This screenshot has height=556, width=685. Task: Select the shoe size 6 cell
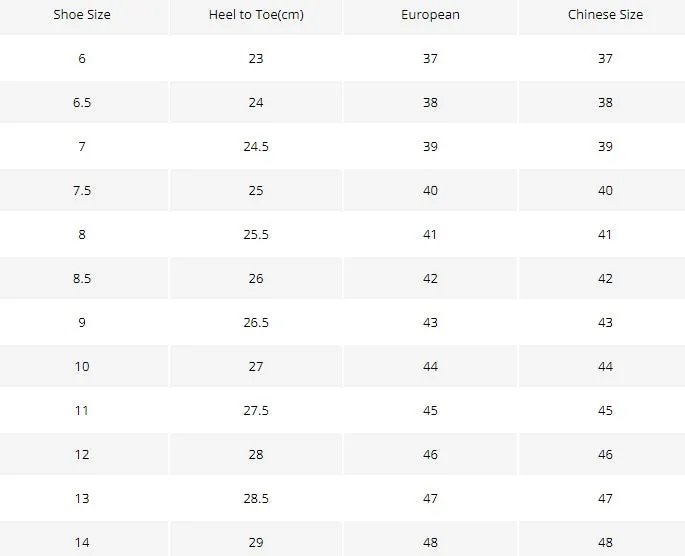[82, 59]
